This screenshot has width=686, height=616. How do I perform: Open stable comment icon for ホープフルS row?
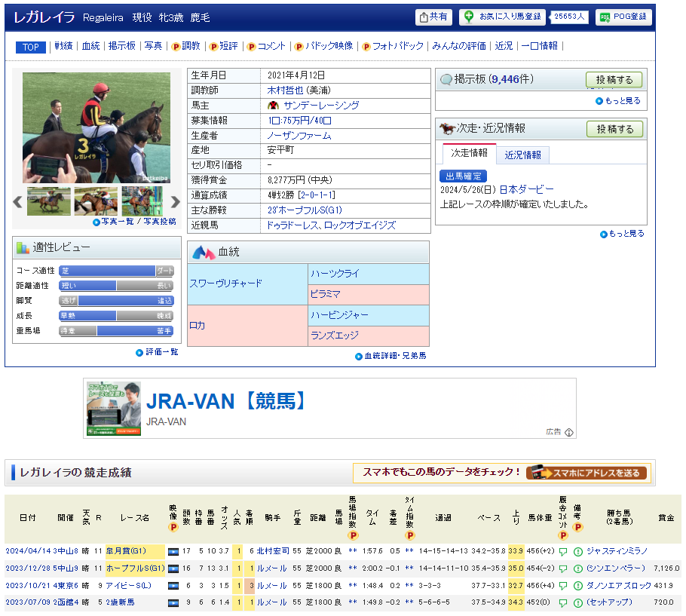point(562,568)
